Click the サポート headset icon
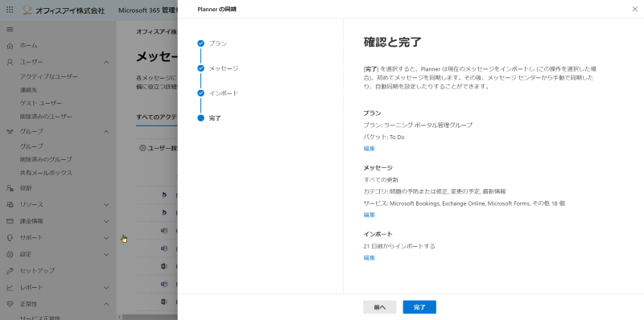This screenshot has height=320, width=644. [x=10, y=237]
